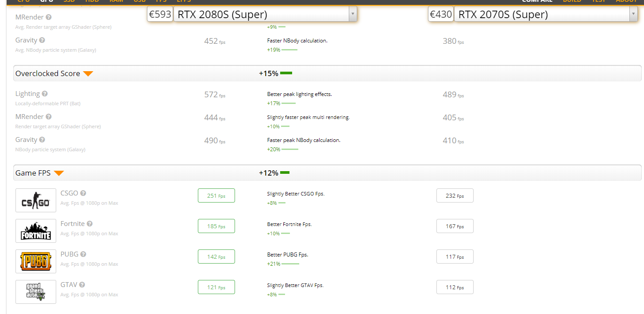The image size is (644, 314).
Task: Click the PUBG game logo
Action: (x=36, y=261)
